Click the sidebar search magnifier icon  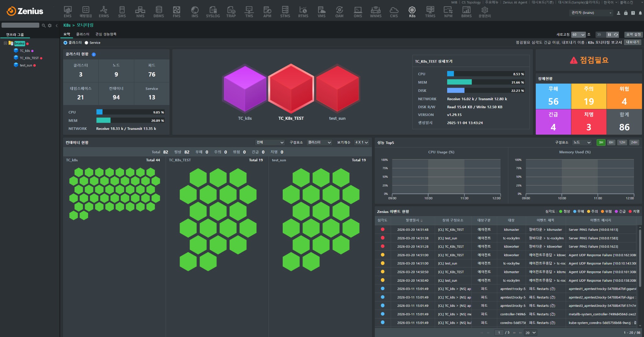pyautogui.click(x=44, y=25)
